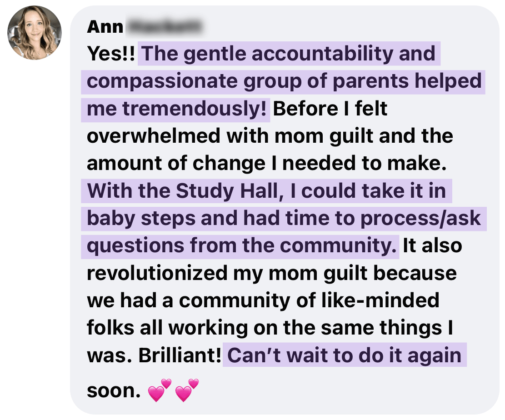Select highlighted 'With the Study Hall' line
This screenshot has width=505, height=420.
[267, 191]
